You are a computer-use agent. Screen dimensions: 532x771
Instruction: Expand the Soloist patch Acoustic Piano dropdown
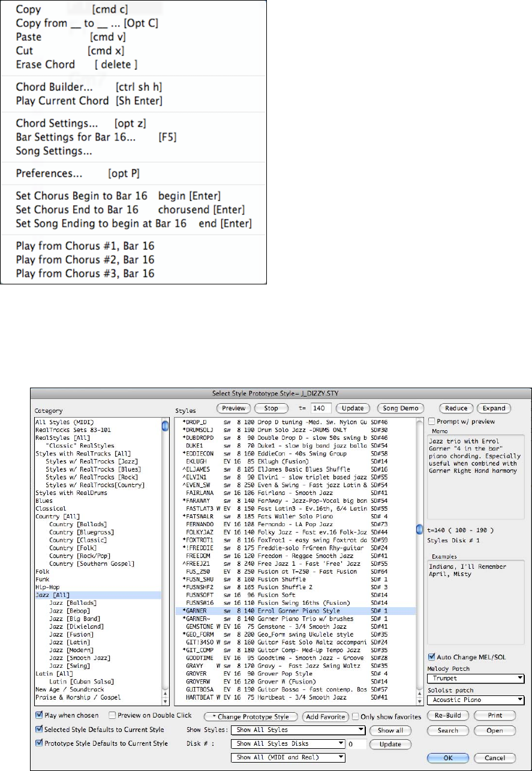pyautogui.click(x=476, y=700)
